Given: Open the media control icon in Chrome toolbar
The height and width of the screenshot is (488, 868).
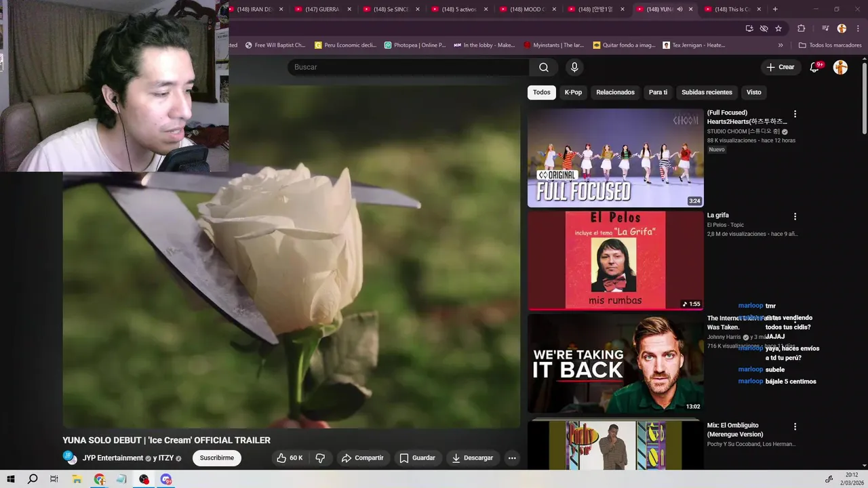Looking at the screenshot, I should click(825, 28).
